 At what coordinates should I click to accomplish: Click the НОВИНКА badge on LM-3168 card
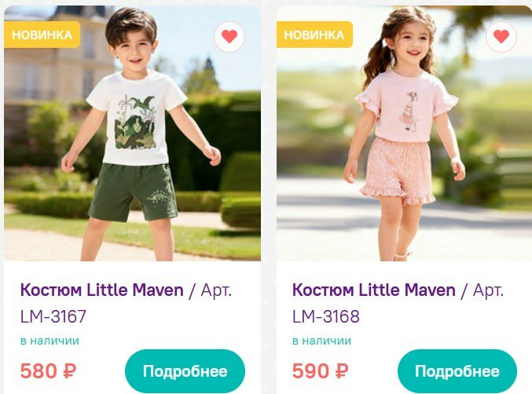(314, 35)
